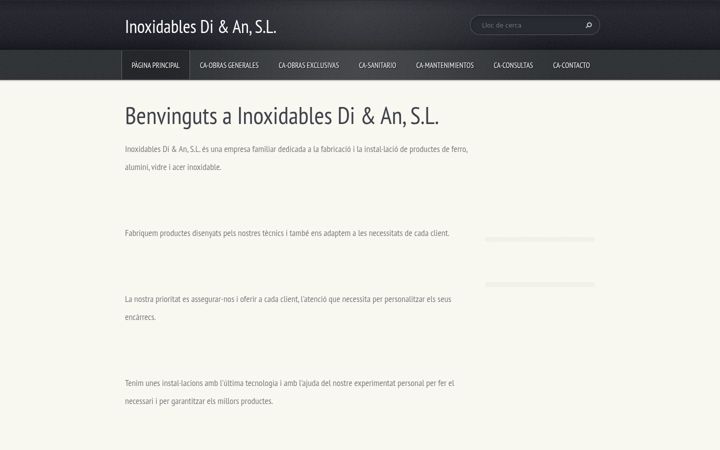Open CA-Mantenimientos navigation item
The width and height of the screenshot is (720, 450).
tap(444, 65)
